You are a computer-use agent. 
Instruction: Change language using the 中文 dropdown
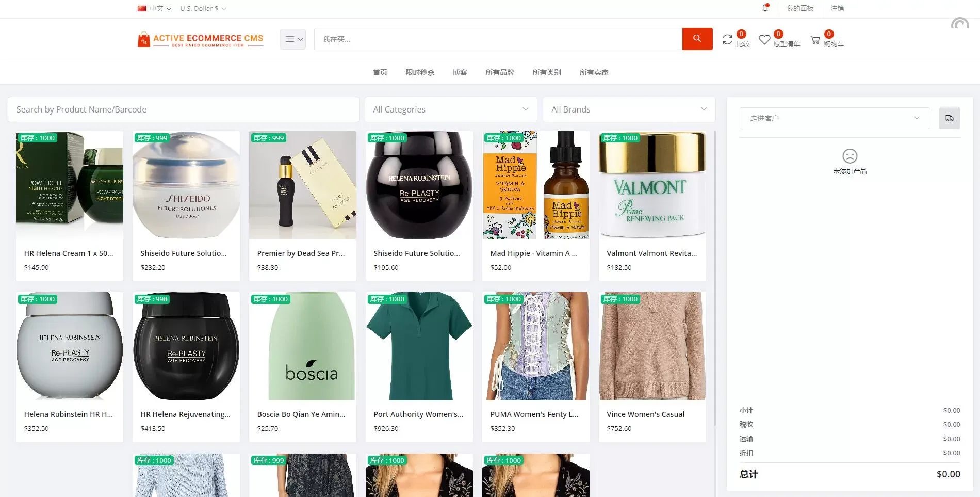coord(155,8)
